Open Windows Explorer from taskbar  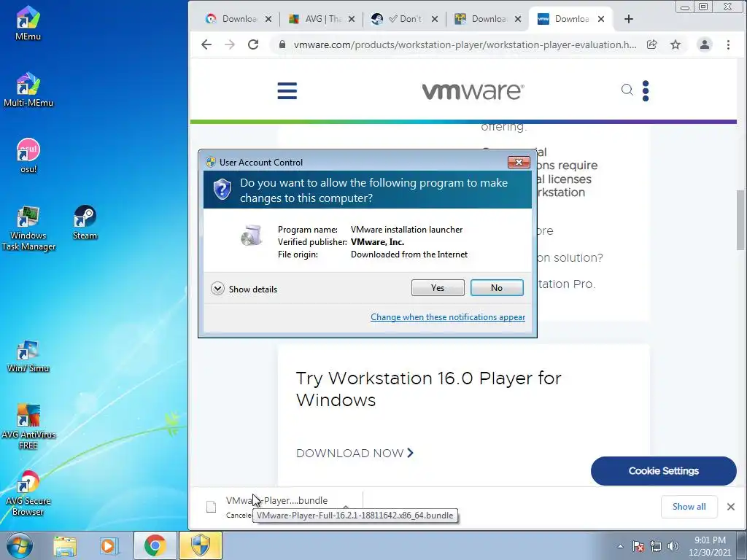(x=65, y=545)
